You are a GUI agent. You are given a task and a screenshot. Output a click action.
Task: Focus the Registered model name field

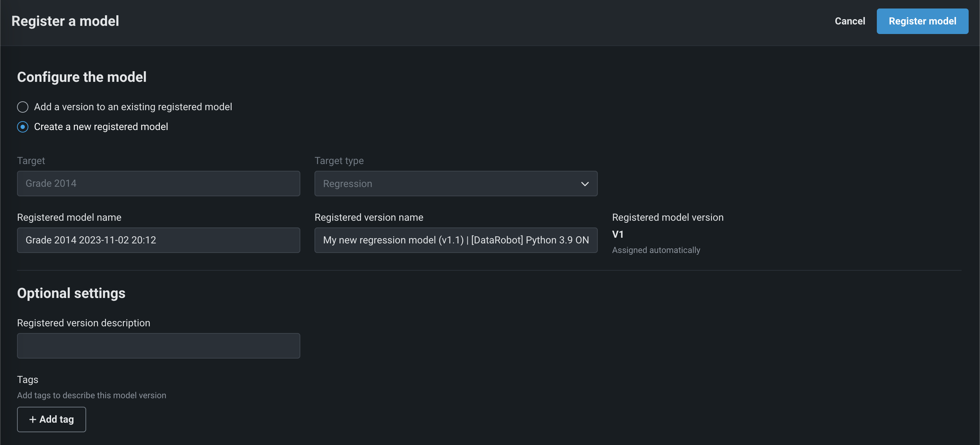pyautogui.click(x=158, y=240)
